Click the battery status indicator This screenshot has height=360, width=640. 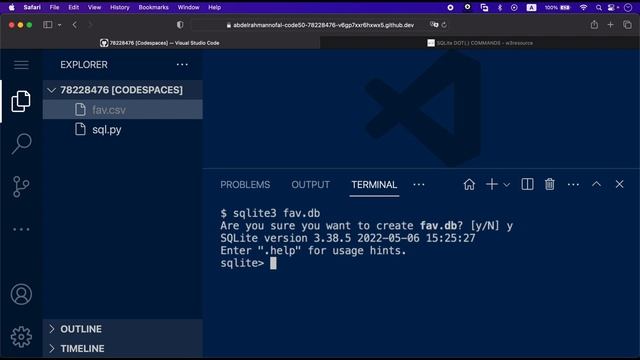pos(557,7)
